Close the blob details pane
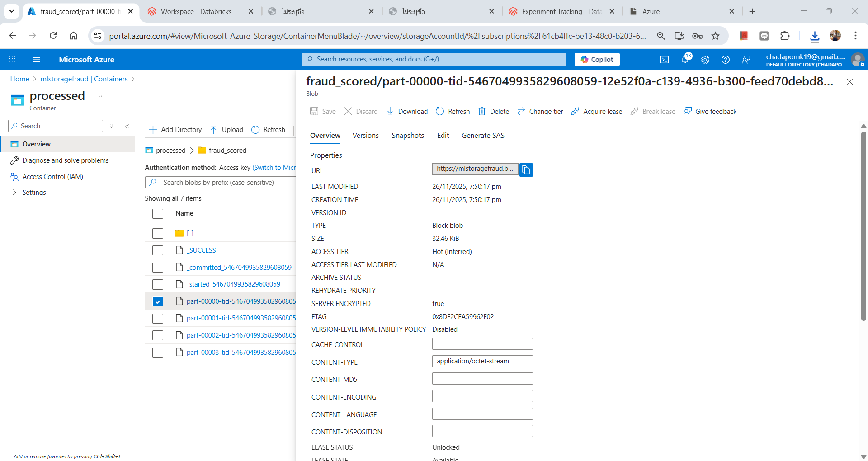This screenshot has width=868, height=461. pos(850,82)
